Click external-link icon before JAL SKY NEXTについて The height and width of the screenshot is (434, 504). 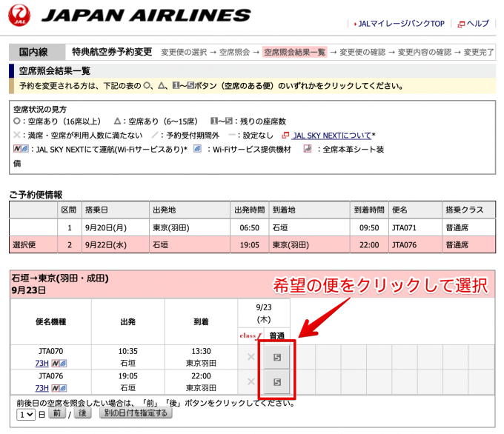(285, 136)
